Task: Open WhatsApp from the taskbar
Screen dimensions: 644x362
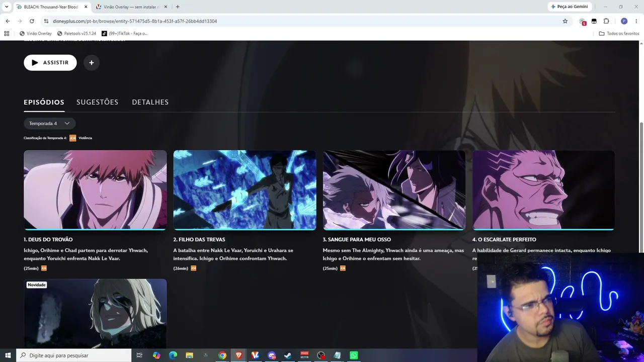Action: [354, 355]
